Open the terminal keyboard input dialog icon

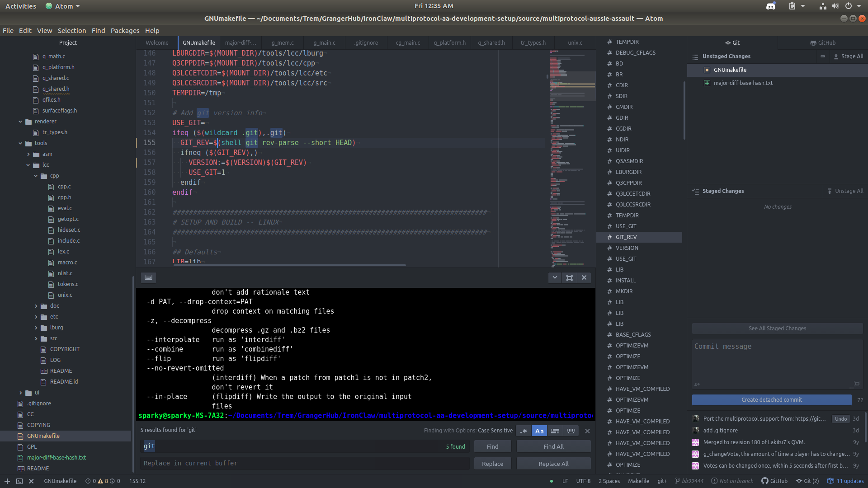click(148, 277)
